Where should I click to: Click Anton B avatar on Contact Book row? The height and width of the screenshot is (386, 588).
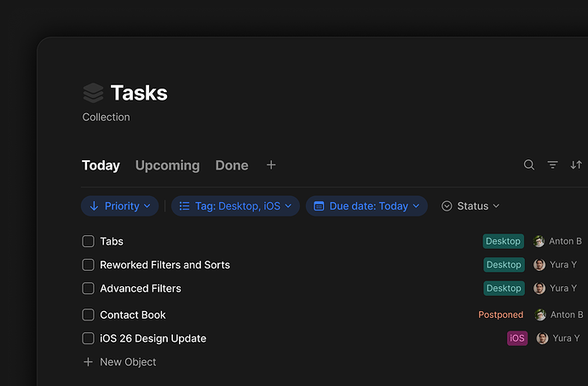pos(540,314)
